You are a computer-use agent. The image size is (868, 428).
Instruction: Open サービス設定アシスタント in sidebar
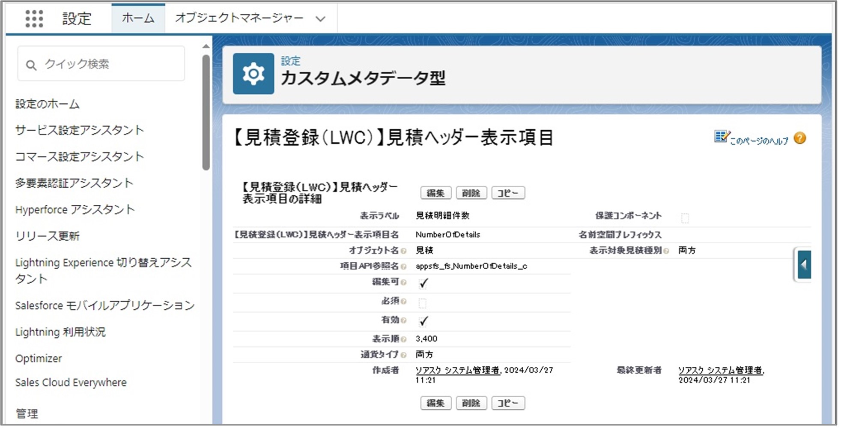pyautogui.click(x=80, y=130)
